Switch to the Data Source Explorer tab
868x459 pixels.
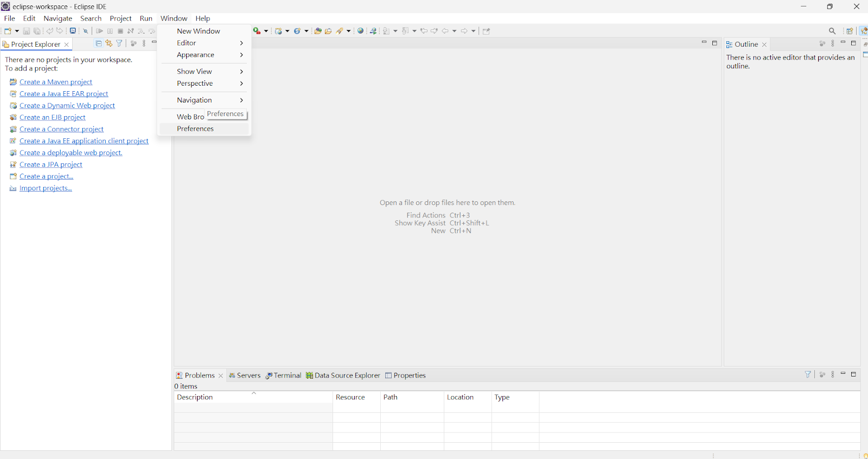point(343,375)
